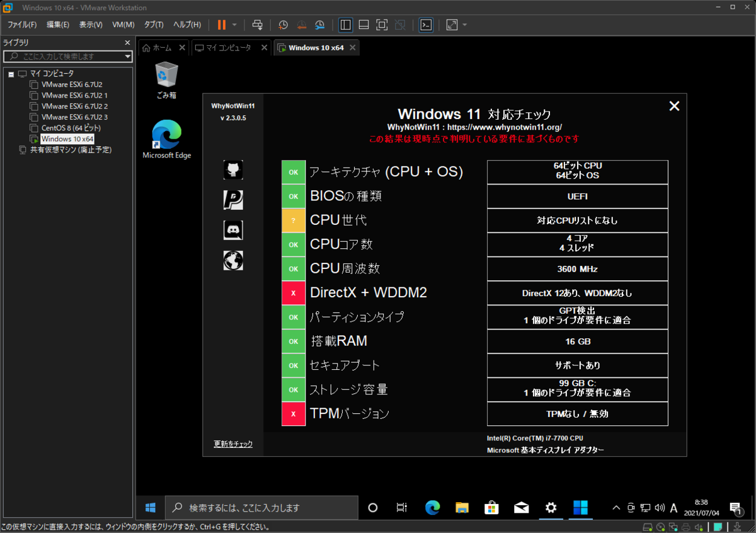Viewport: 756px width, 533px height.
Task: Open File Explorer from the taskbar
Action: (462, 507)
